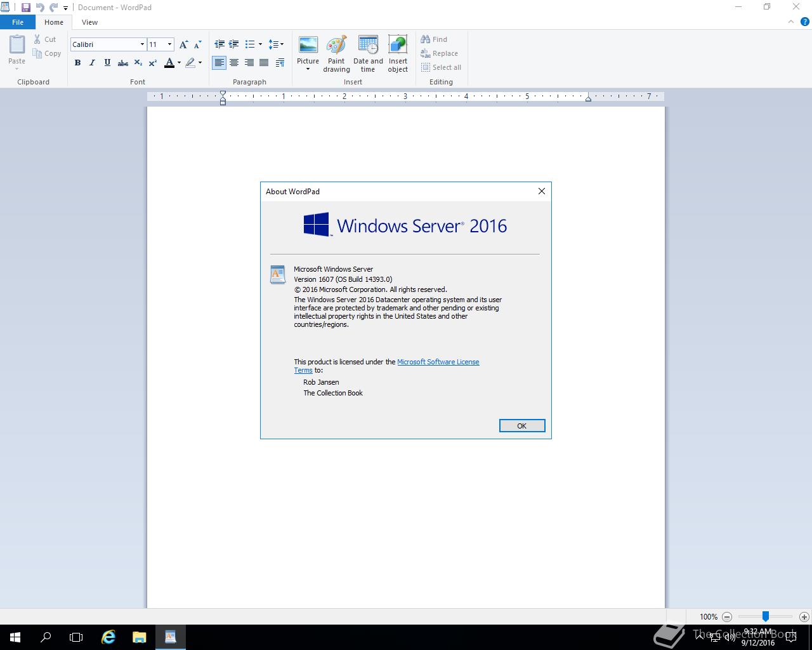Click the zoom in plus button
This screenshot has width=812, height=650.
tap(804, 616)
